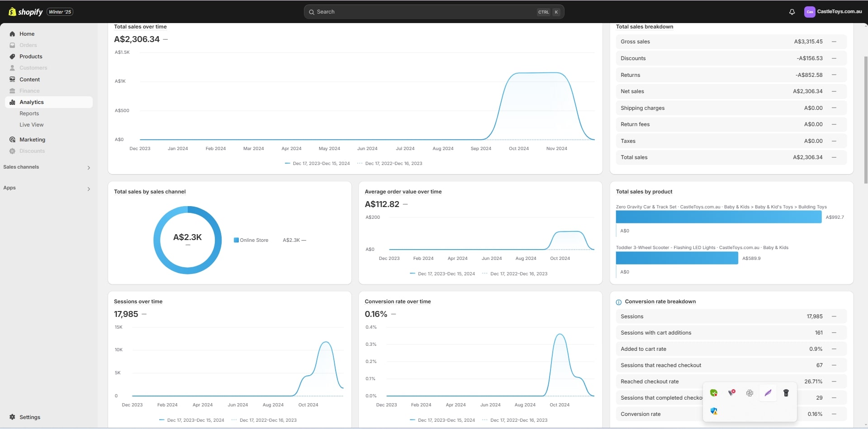This screenshot has height=429, width=868.
Task: Open Live View in sidebar
Action: (32, 125)
